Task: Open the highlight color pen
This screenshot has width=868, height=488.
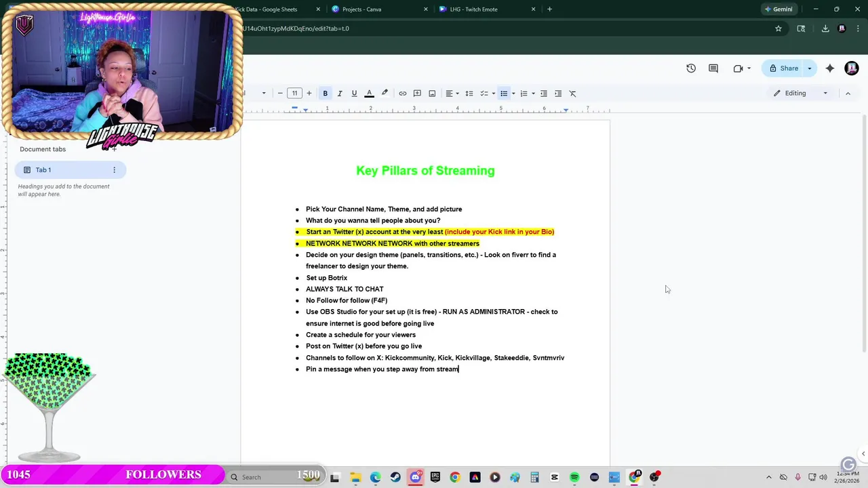Action: point(384,94)
